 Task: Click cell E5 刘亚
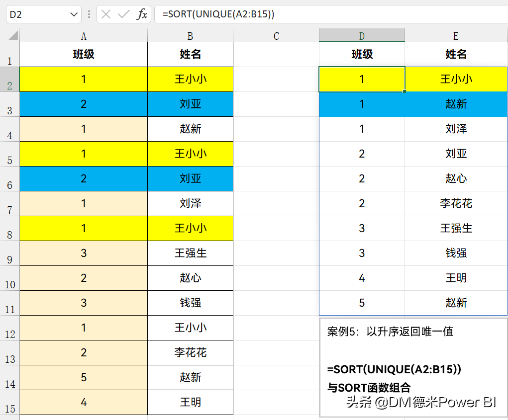456,154
